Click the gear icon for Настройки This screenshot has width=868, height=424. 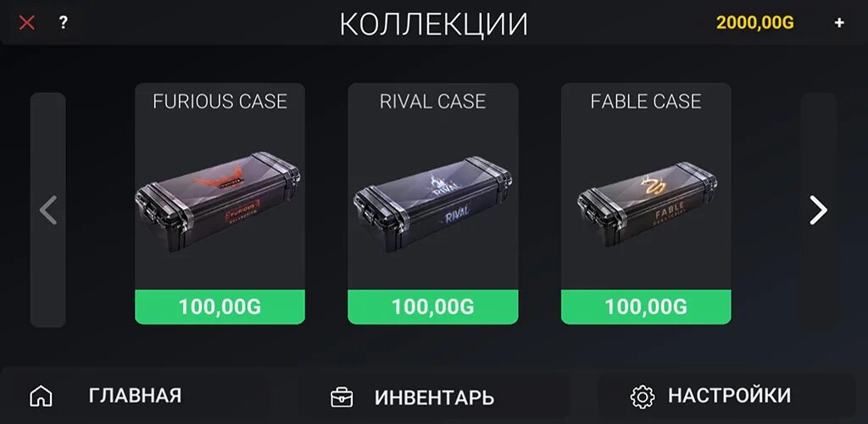click(x=643, y=396)
